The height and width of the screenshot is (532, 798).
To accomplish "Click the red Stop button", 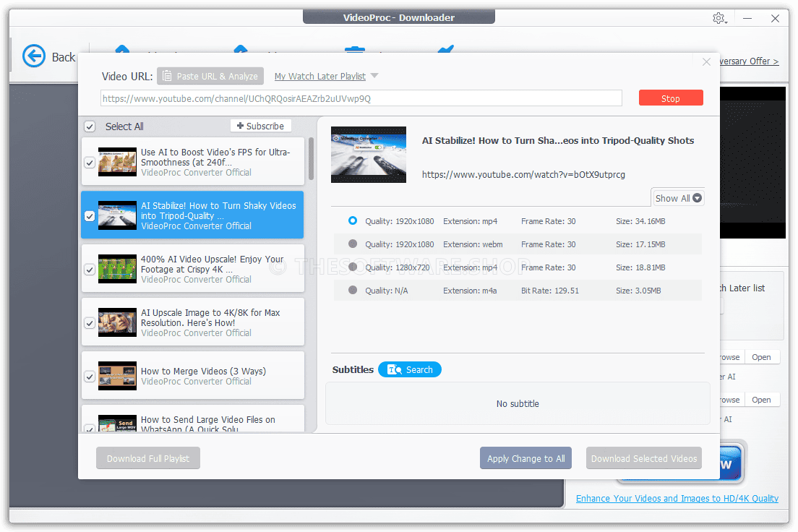I will (671, 98).
